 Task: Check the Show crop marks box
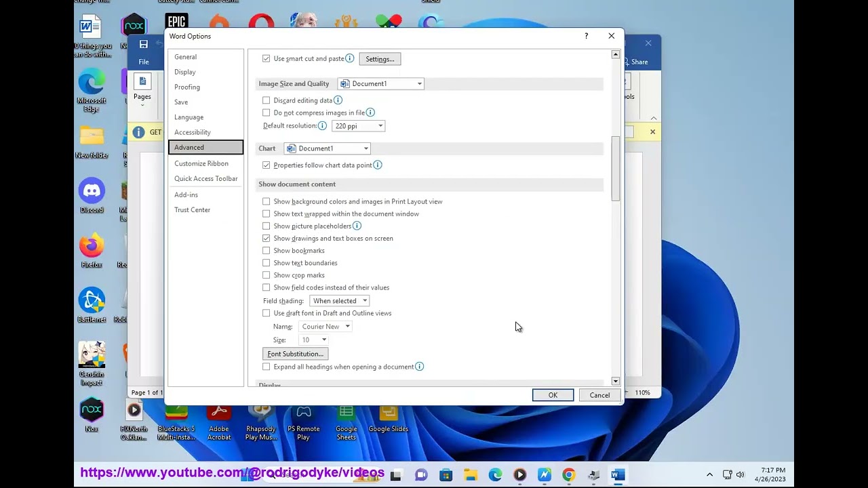tap(266, 275)
